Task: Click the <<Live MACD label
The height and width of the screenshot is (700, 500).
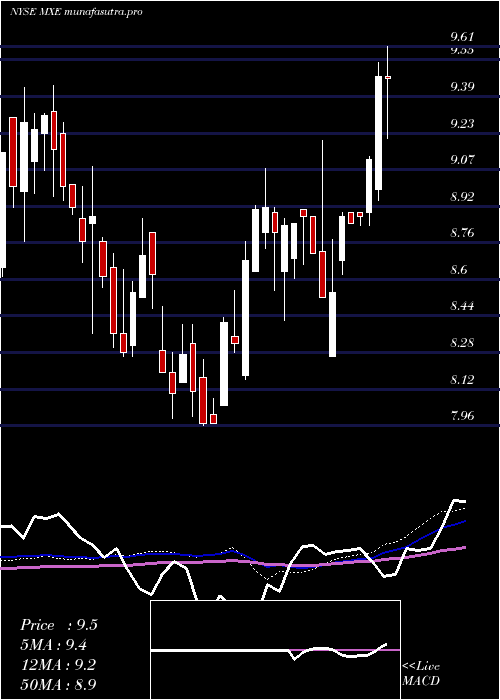Action: click(x=421, y=673)
